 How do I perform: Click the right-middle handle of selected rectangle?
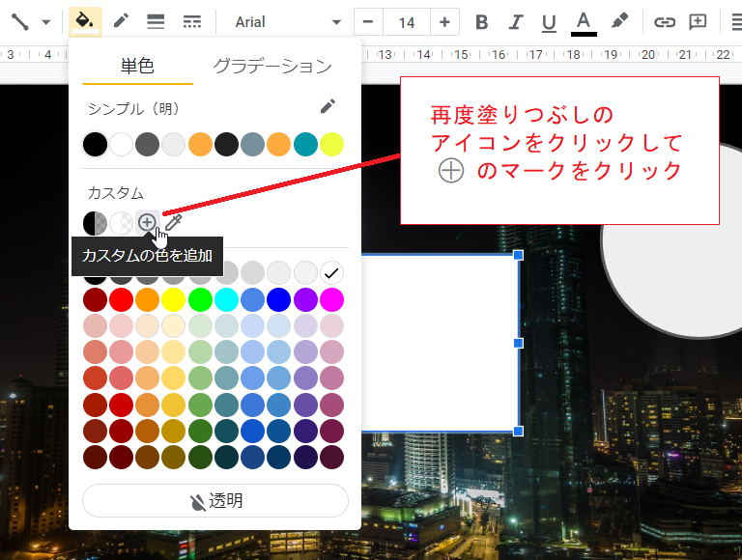pyautogui.click(x=518, y=343)
